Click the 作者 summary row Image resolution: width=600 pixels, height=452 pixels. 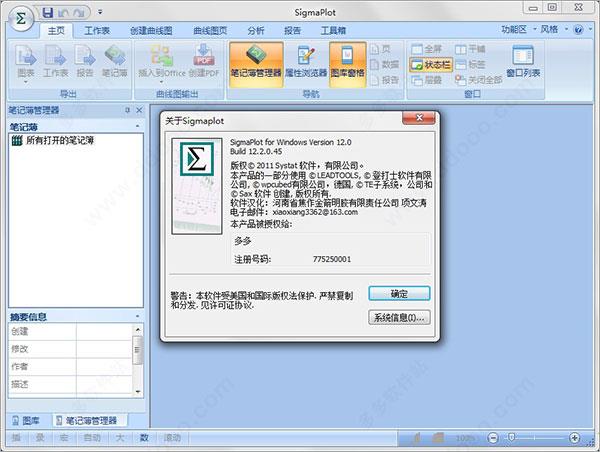click(70, 367)
